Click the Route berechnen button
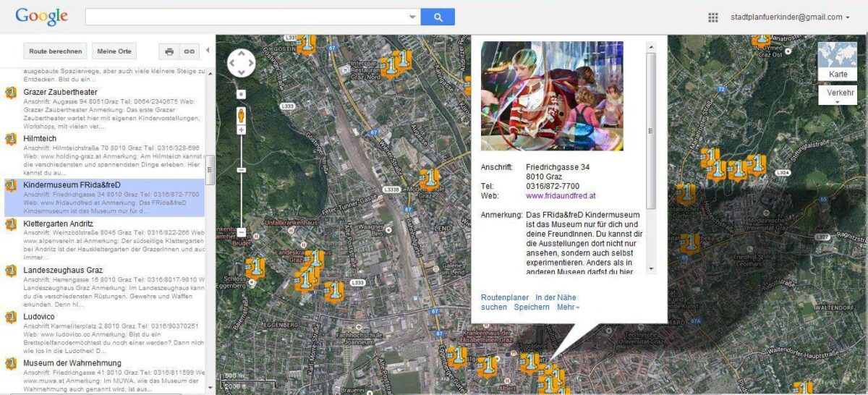 [x=55, y=51]
